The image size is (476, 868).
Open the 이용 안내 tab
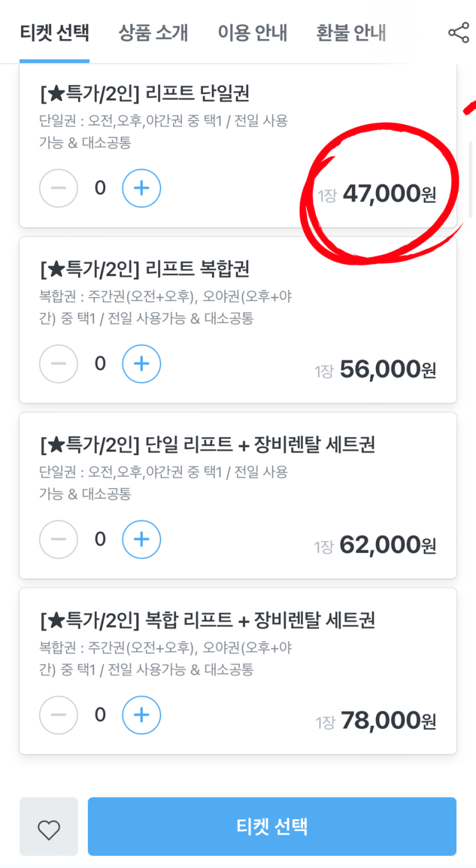click(252, 33)
